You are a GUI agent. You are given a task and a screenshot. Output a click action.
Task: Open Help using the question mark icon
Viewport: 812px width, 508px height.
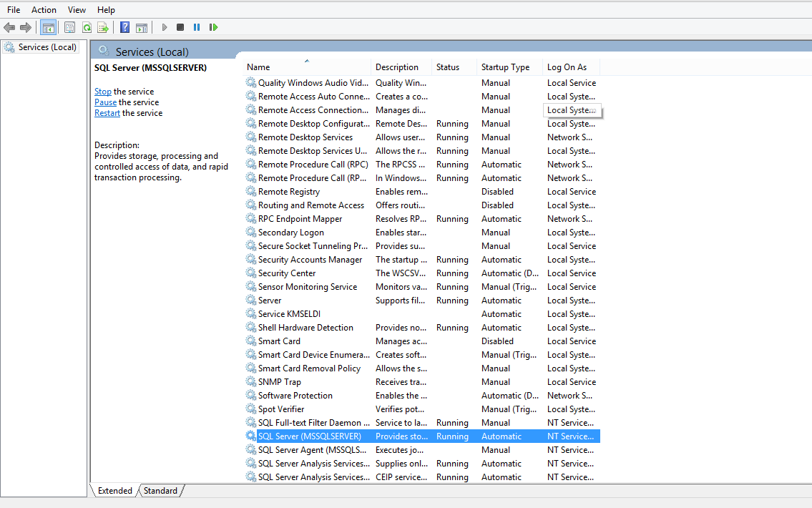coord(125,26)
